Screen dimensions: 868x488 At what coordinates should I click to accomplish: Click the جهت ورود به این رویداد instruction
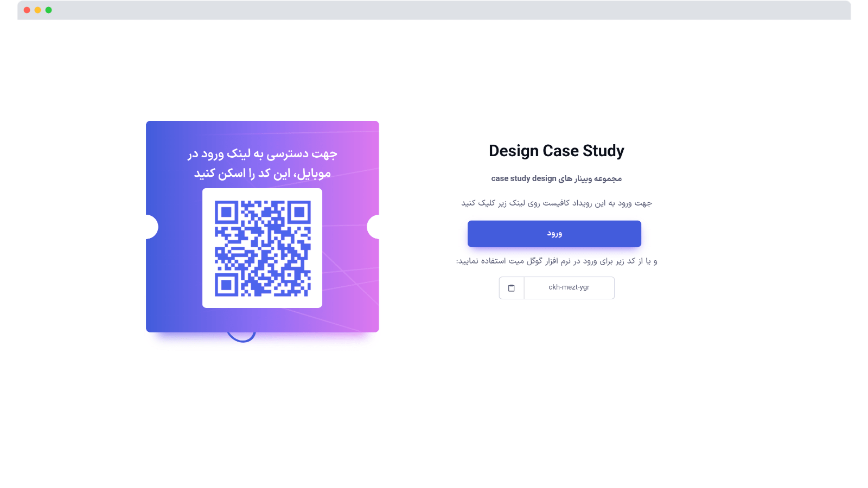[x=556, y=203]
